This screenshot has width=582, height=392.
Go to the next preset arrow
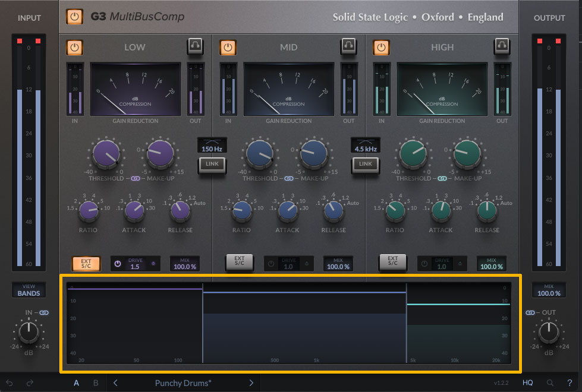pyautogui.click(x=251, y=383)
